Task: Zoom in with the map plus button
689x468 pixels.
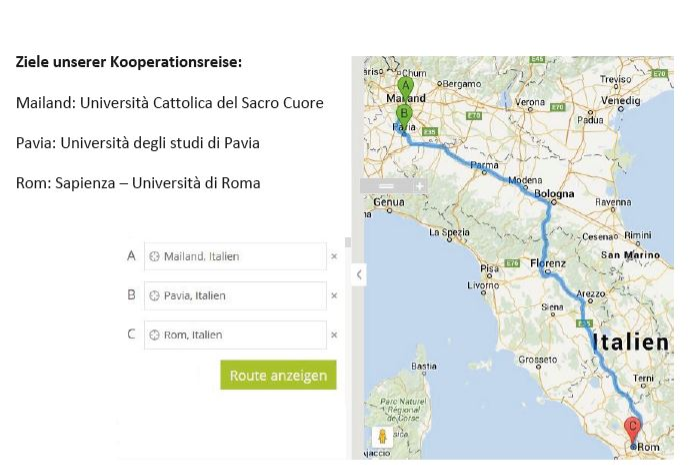Action: [x=419, y=186]
